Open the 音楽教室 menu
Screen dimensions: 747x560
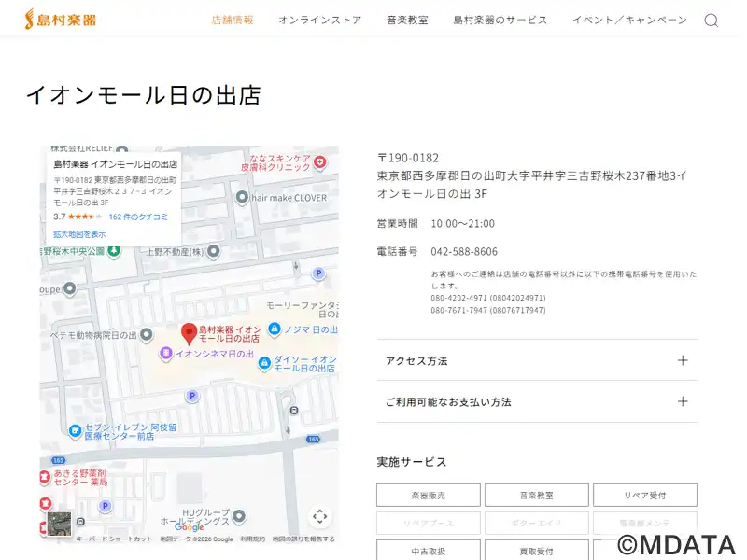(407, 20)
